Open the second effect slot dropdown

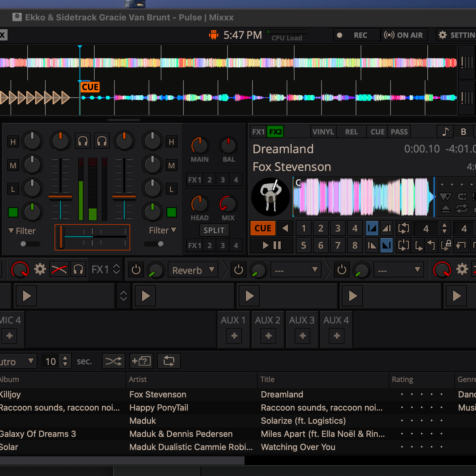297,270
